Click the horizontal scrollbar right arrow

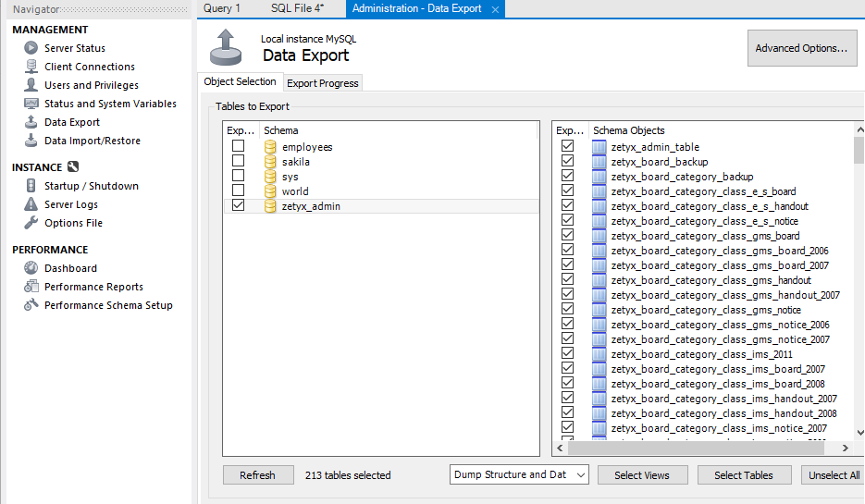[x=846, y=449]
